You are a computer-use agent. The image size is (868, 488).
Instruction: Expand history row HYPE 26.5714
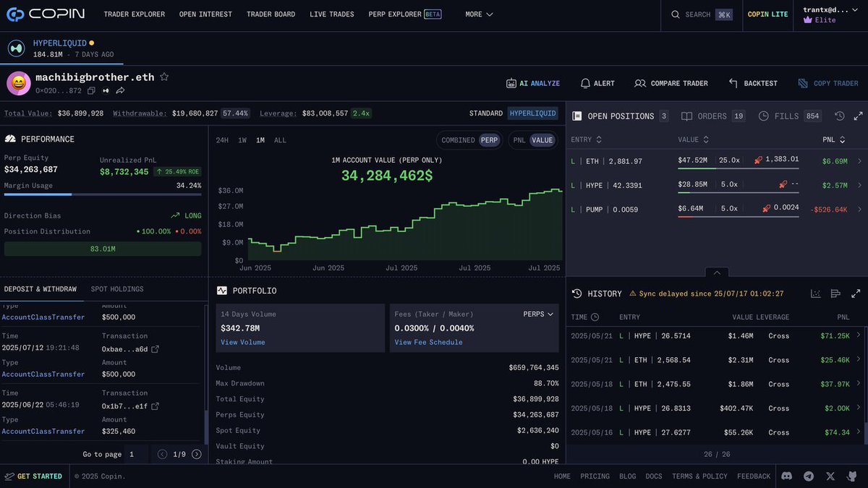click(x=859, y=335)
